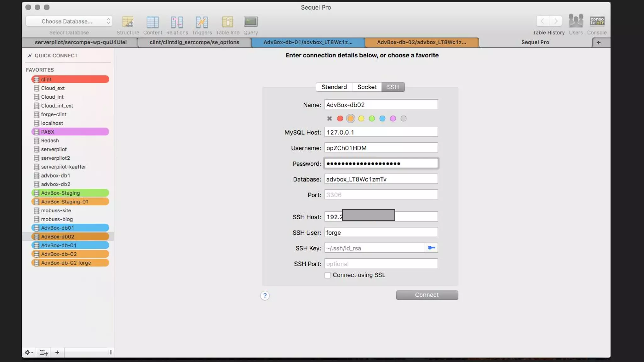Open the Content table view icon
644x362 pixels.
pos(153,22)
